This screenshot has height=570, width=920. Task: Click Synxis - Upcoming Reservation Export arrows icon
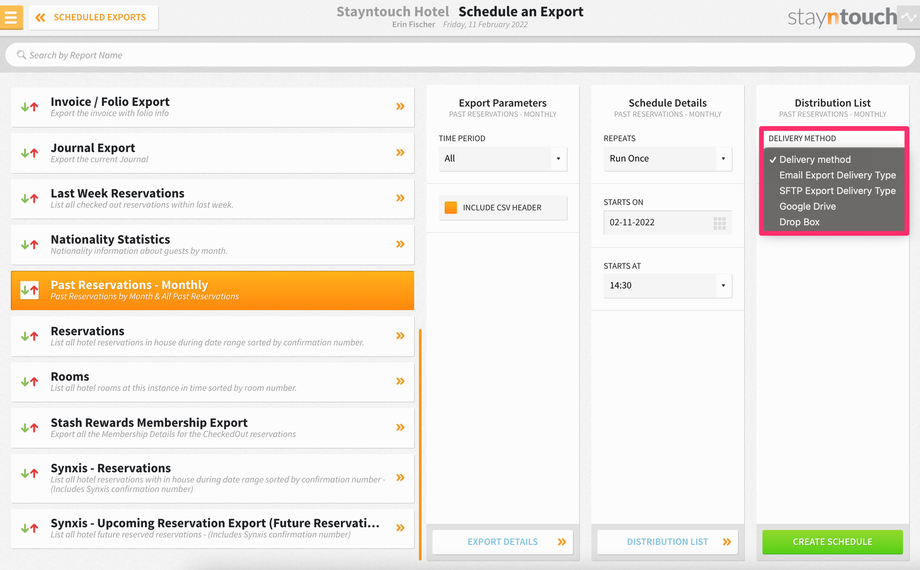29,528
